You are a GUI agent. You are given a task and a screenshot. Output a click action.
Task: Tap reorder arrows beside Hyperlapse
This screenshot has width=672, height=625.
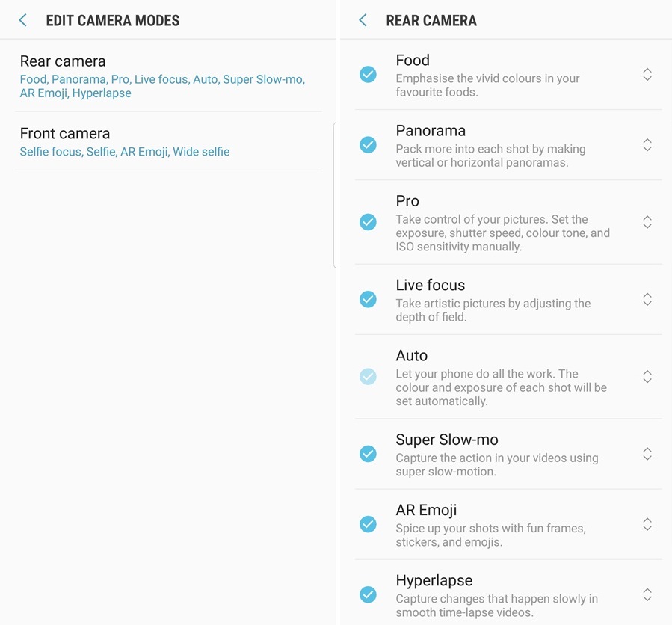(x=647, y=594)
